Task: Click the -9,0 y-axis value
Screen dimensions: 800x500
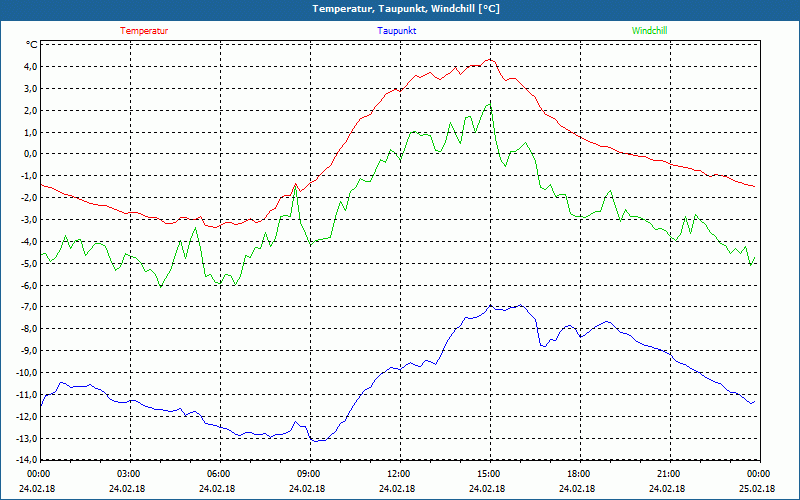Action: tap(28, 351)
